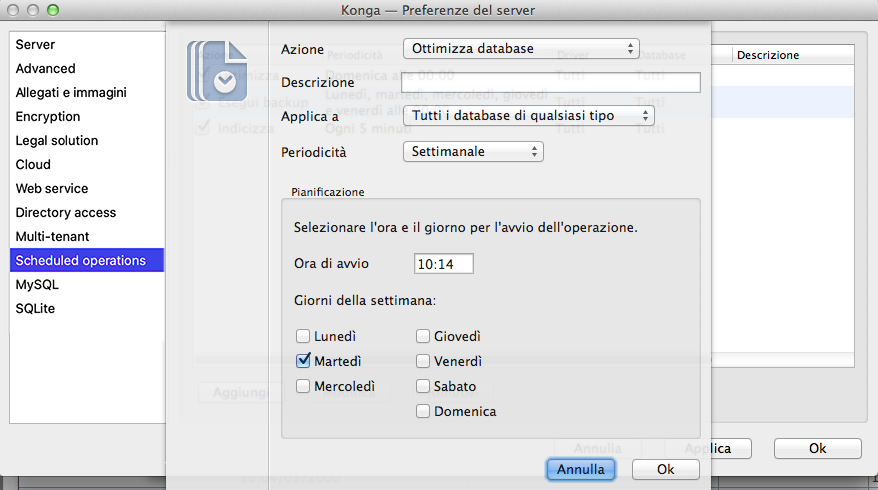The height and width of the screenshot is (490, 878).
Task: Go to the Encryption section
Action: pyautogui.click(x=48, y=117)
